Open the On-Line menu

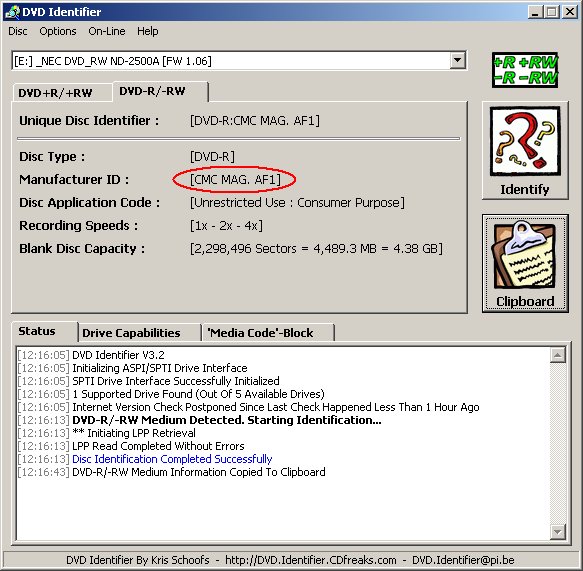107,31
